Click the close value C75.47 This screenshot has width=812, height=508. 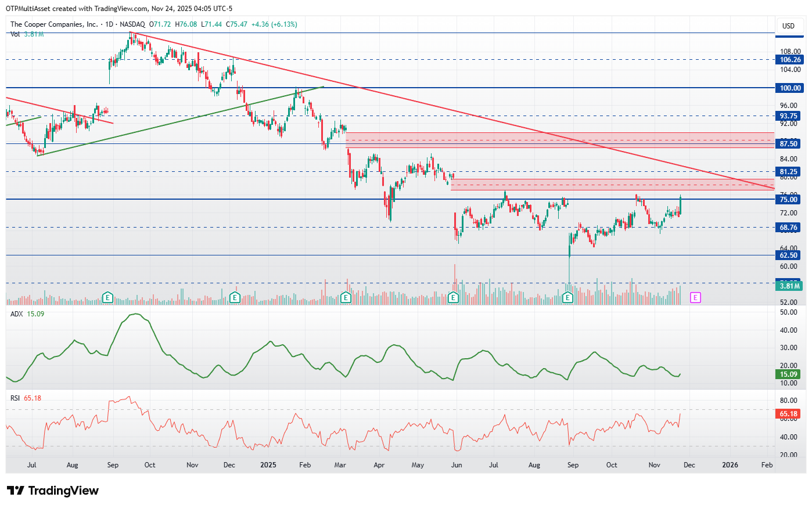click(x=237, y=24)
